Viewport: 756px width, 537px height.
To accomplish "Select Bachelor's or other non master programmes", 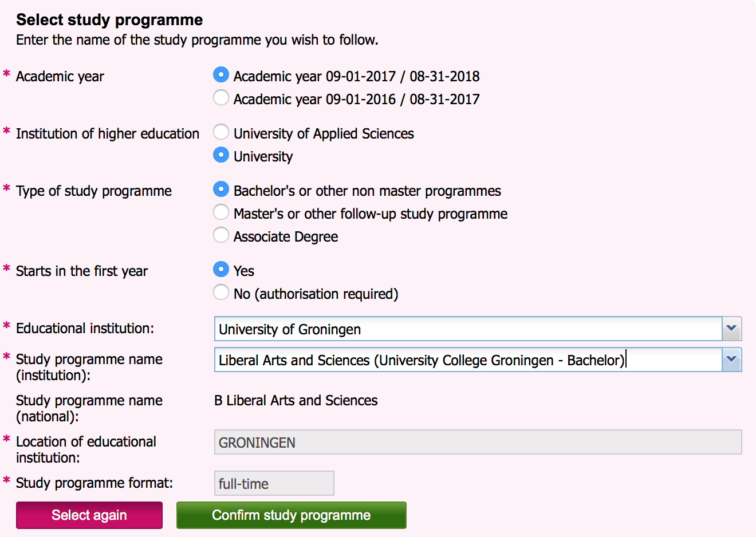I will coord(221,189).
